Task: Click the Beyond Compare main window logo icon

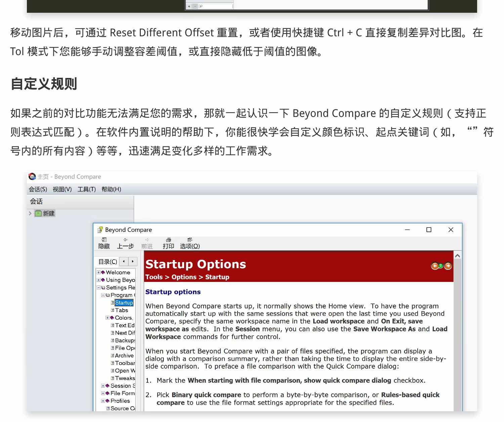Action: pos(32,176)
